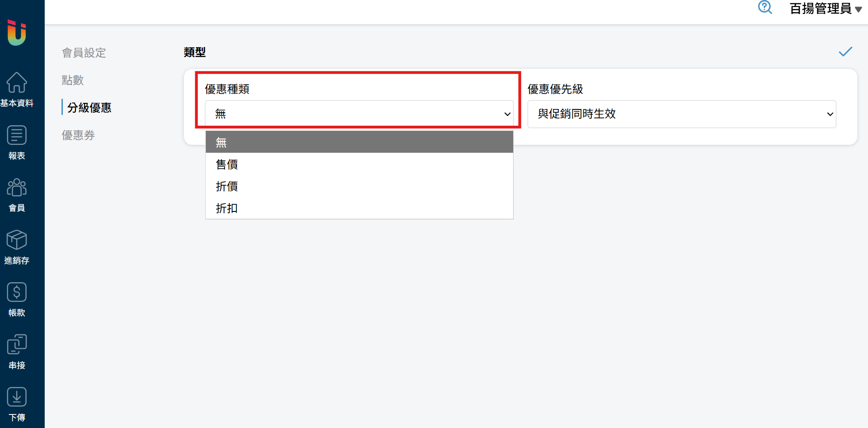Open the 優惠優先級 dropdown
The height and width of the screenshot is (428, 868).
click(x=681, y=114)
